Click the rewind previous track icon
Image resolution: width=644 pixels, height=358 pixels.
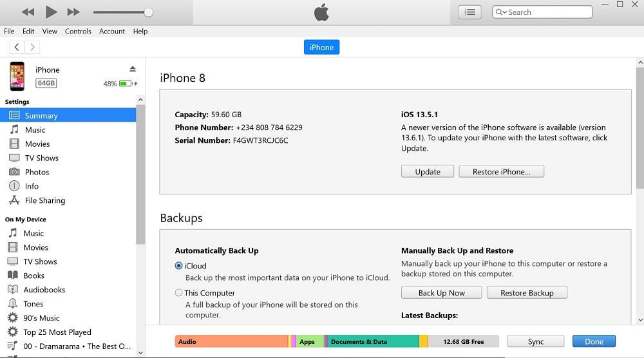[x=28, y=12]
